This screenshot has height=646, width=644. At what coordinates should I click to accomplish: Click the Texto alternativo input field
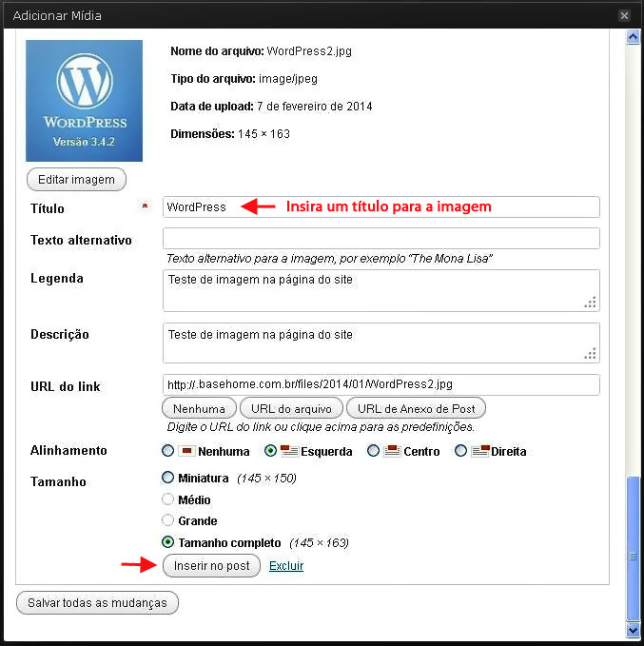point(381,238)
